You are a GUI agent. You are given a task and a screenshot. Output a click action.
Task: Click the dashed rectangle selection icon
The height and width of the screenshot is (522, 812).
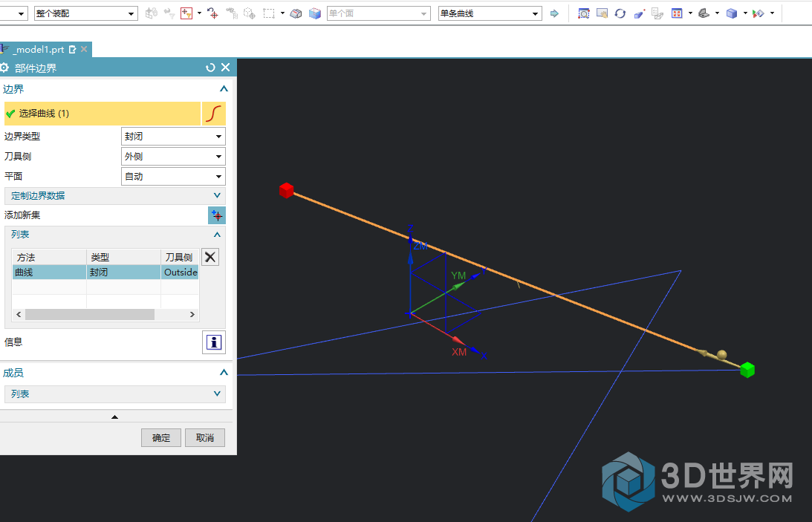tap(269, 13)
